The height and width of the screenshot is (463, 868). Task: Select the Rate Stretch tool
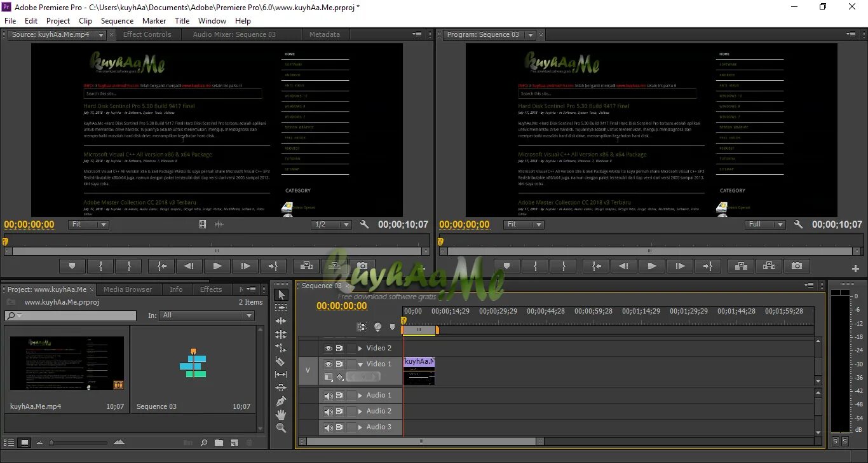coord(281,348)
